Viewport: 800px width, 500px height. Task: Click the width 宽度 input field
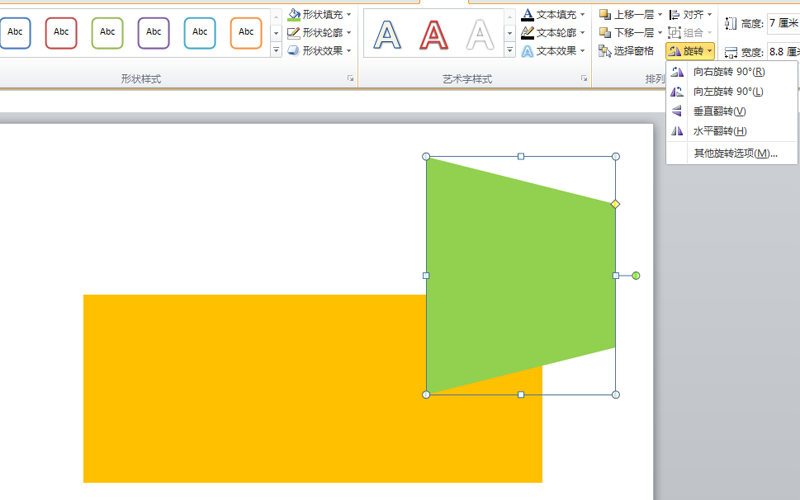click(x=784, y=52)
